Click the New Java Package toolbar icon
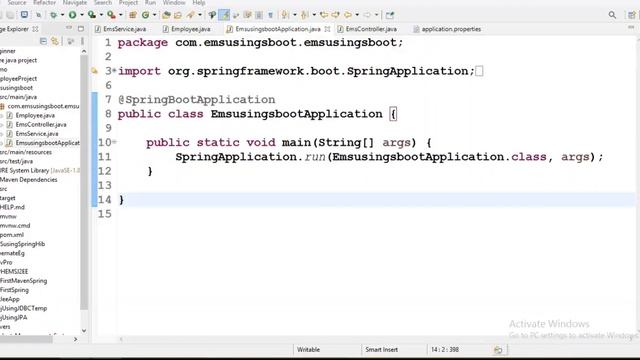The image size is (640, 360). tap(132, 15)
